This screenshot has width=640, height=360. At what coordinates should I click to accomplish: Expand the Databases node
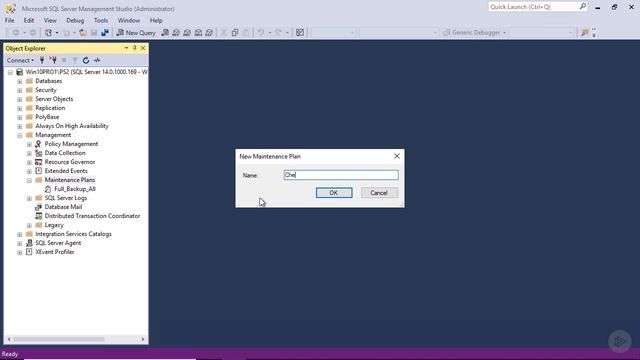tap(20, 81)
